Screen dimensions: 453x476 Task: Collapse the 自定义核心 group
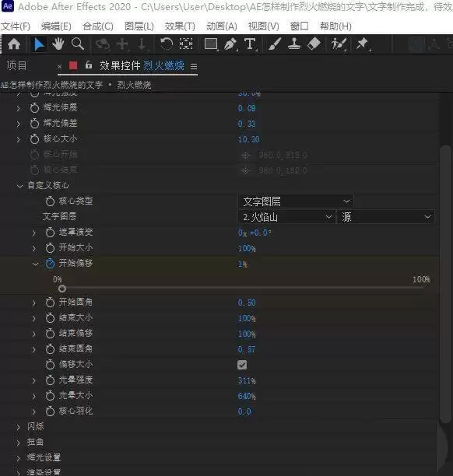19,185
